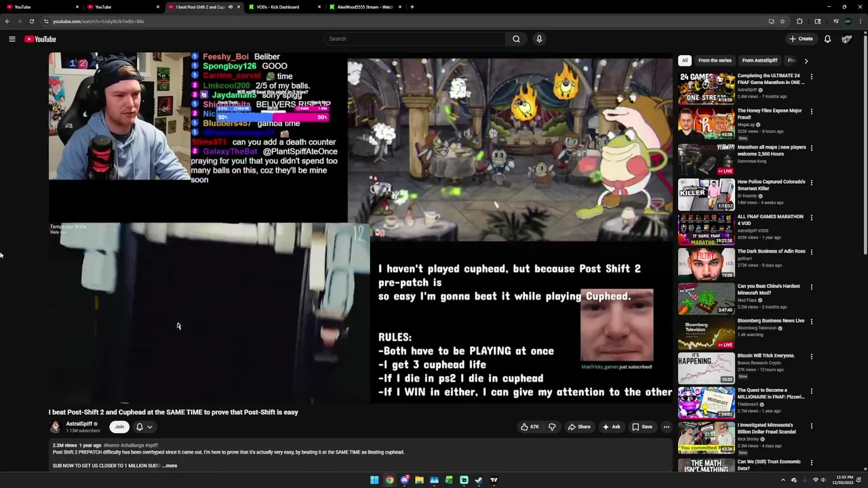Open a new browser tab
Screen dimensions: 868x488
coord(412,7)
